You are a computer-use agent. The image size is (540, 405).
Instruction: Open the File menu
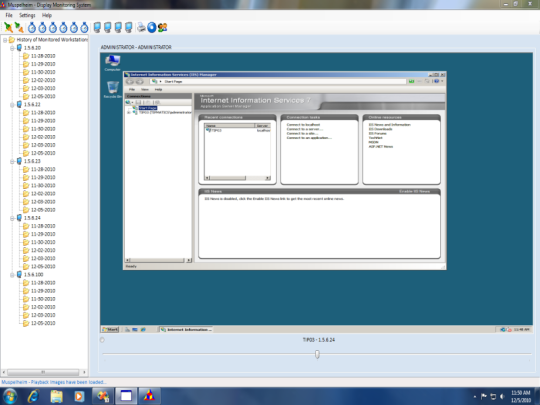click(x=9, y=15)
